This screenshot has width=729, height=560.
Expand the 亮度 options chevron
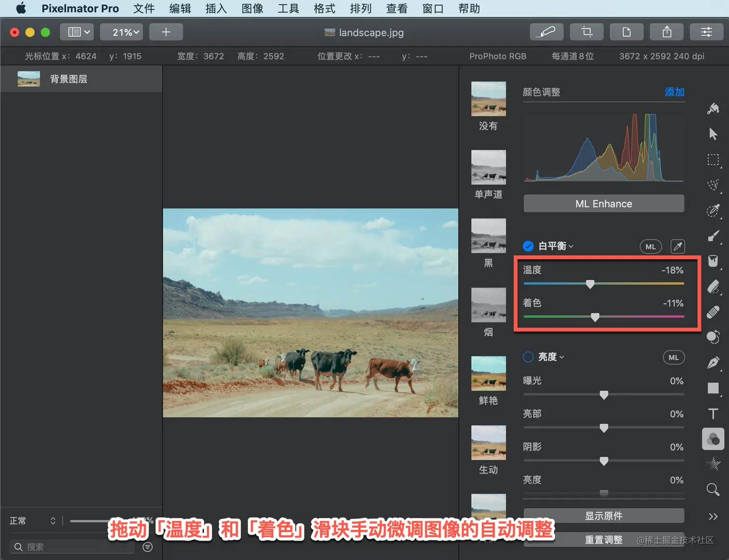[x=562, y=357]
